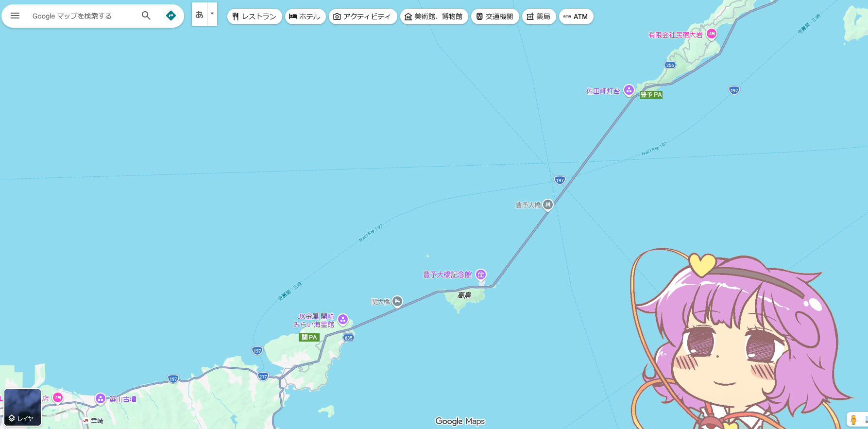Open Street View with the Pegman icon
The height and width of the screenshot is (429, 868).
point(853,419)
